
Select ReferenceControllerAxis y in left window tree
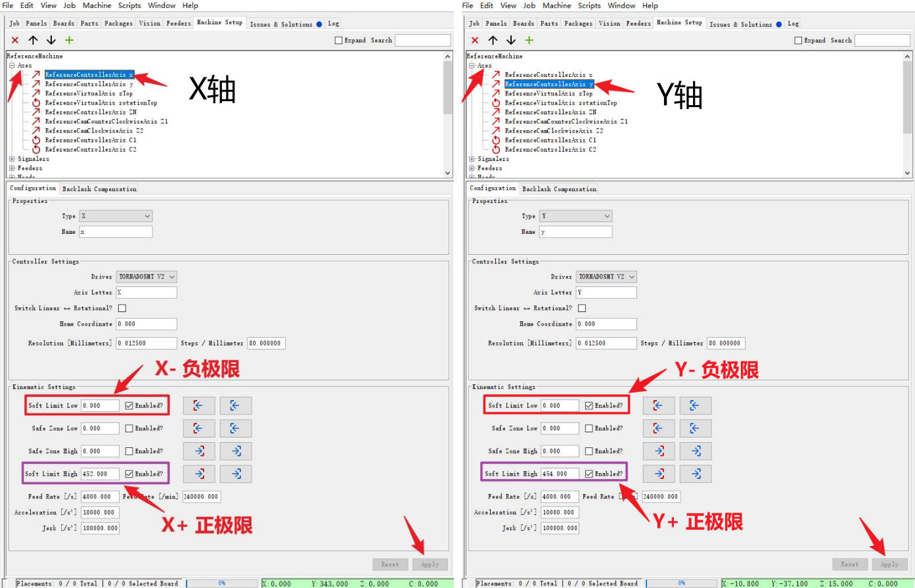[x=89, y=84]
